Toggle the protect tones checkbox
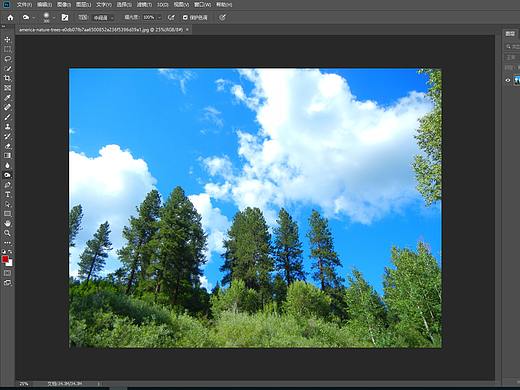 [x=185, y=17]
